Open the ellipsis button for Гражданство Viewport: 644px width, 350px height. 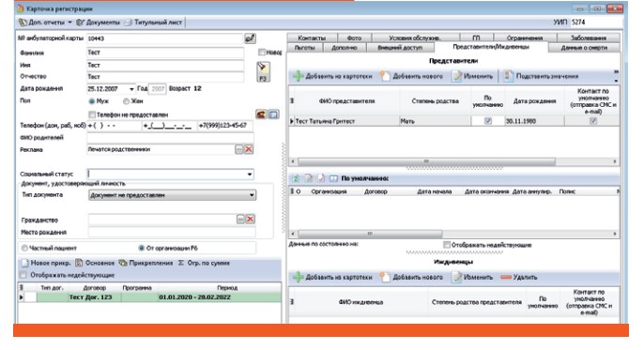[x=240, y=220]
